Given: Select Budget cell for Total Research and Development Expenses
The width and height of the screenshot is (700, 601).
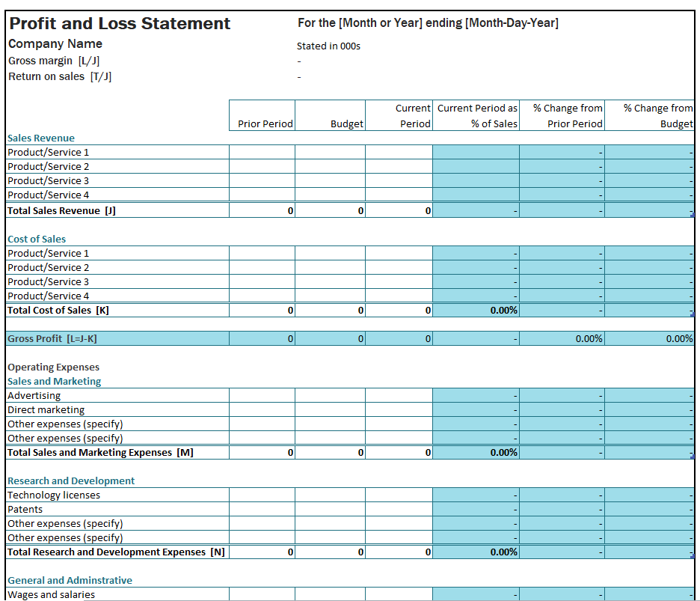Looking at the screenshot, I should [330, 552].
